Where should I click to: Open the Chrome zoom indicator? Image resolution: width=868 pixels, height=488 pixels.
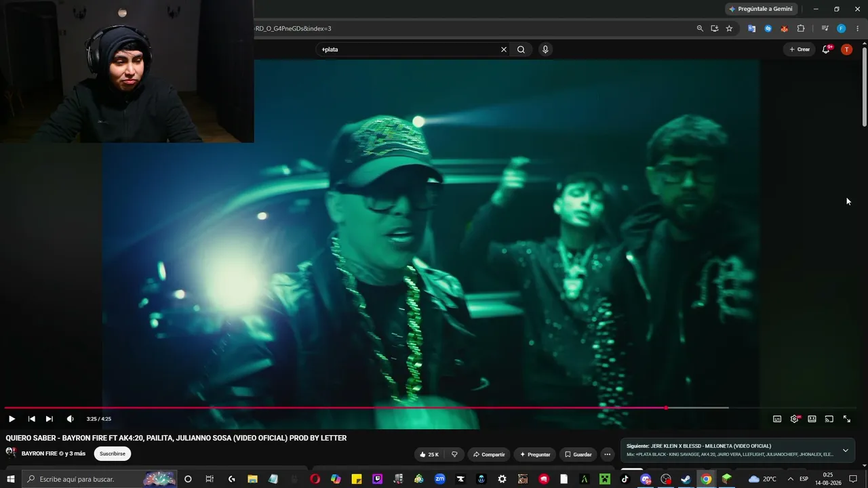(700, 28)
